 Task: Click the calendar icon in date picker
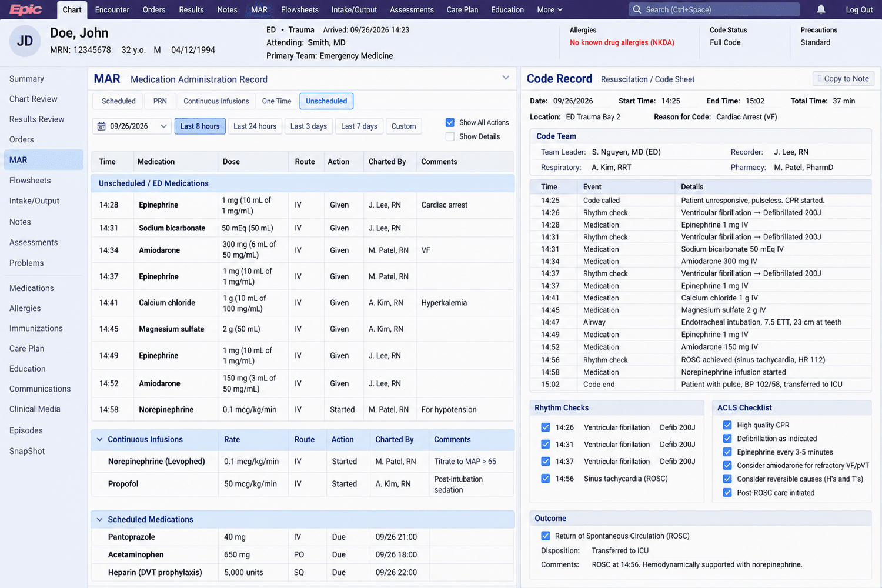coord(101,126)
